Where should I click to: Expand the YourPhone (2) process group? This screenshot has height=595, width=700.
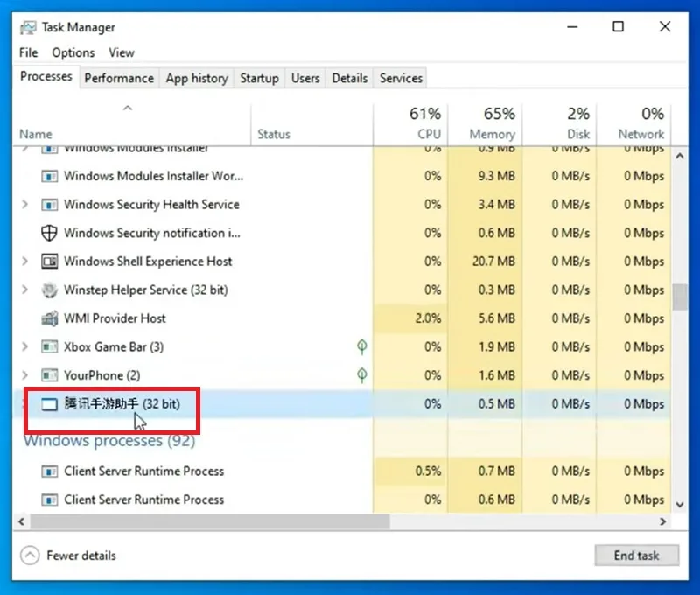25,375
